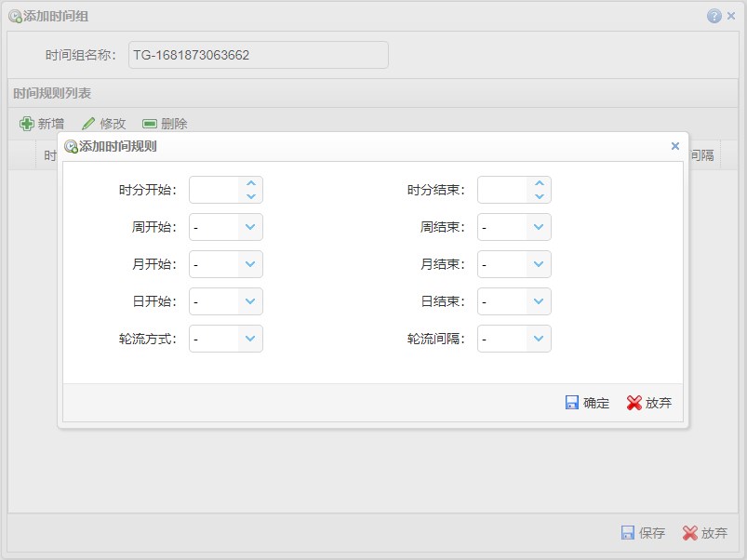Click 确定 to confirm the rule
747x560 pixels.
tap(587, 403)
